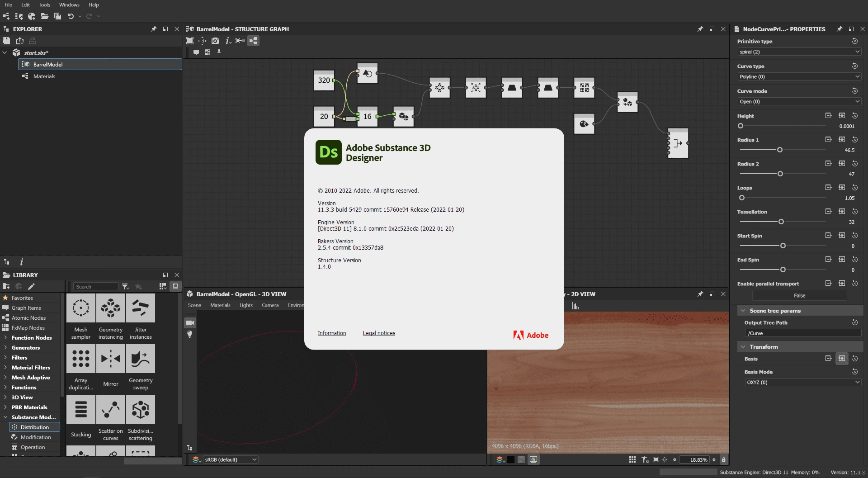Toggle the checker background in 2D View
The image size is (868, 478).
pyautogui.click(x=521, y=459)
